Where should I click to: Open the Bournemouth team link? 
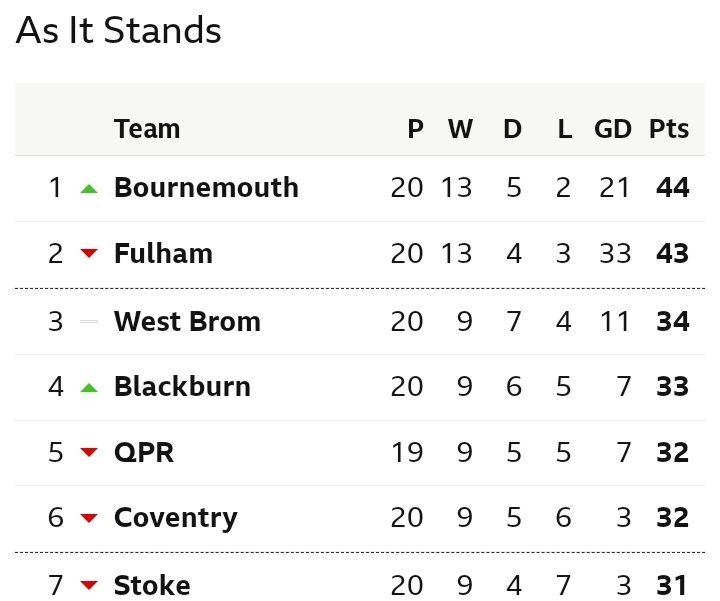[206, 187]
